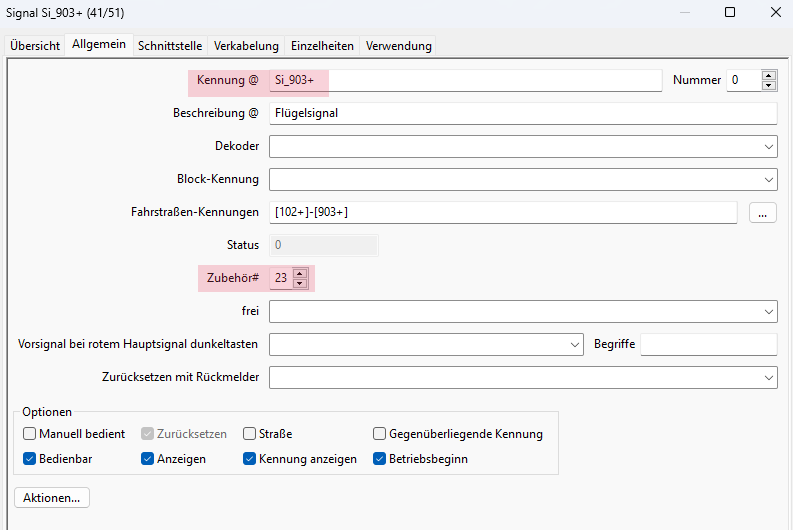Switch to the Schnittstelle tab

tap(170, 46)
